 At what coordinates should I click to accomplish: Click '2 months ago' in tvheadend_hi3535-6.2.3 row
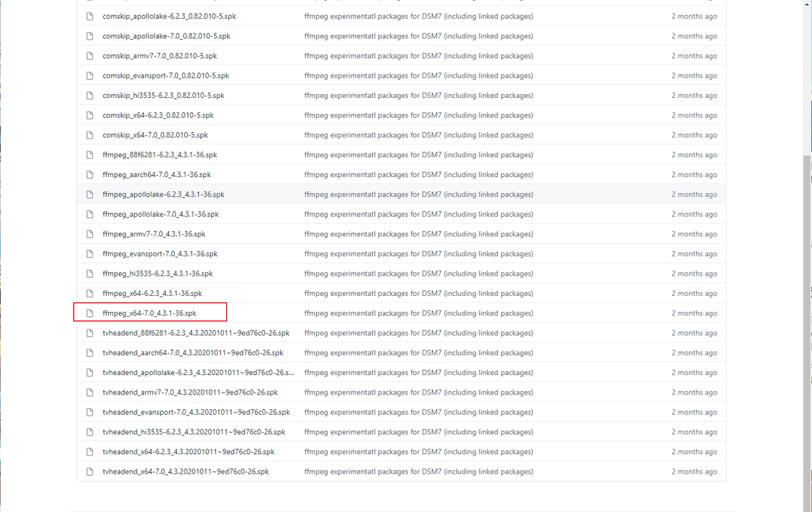(694, 432)
